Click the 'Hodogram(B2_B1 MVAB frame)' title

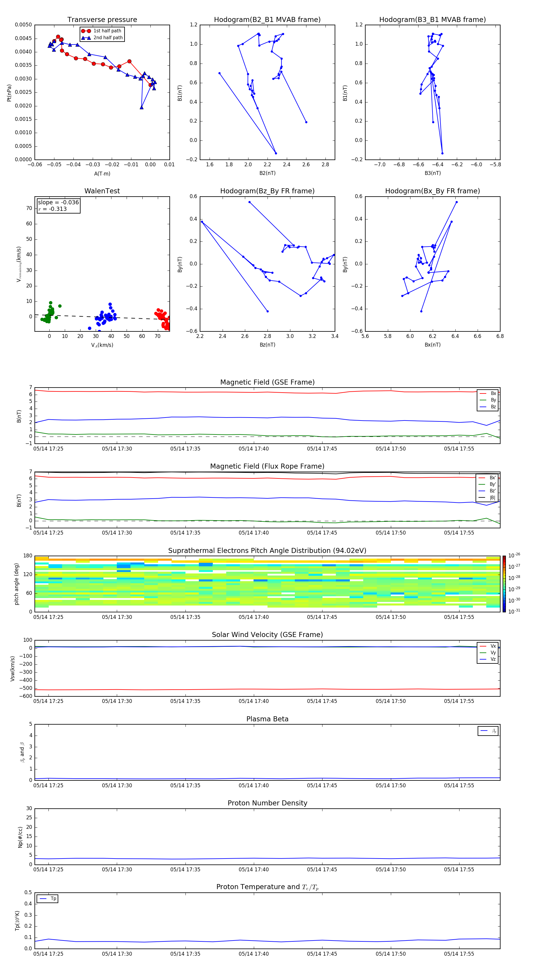(x=267, y=20)
